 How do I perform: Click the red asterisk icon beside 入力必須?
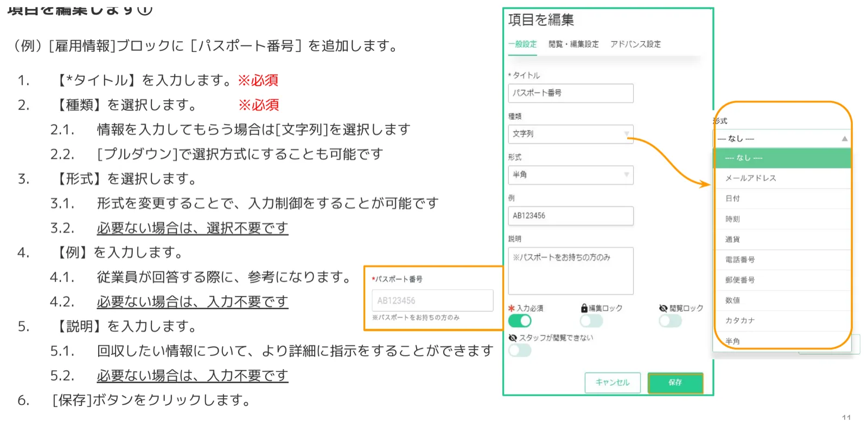(x=512, y=308)
